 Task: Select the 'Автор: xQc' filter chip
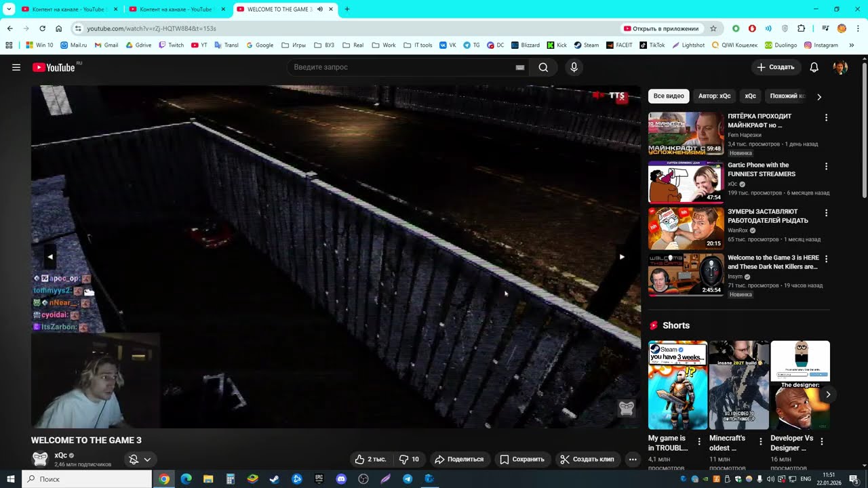point(714,96)
